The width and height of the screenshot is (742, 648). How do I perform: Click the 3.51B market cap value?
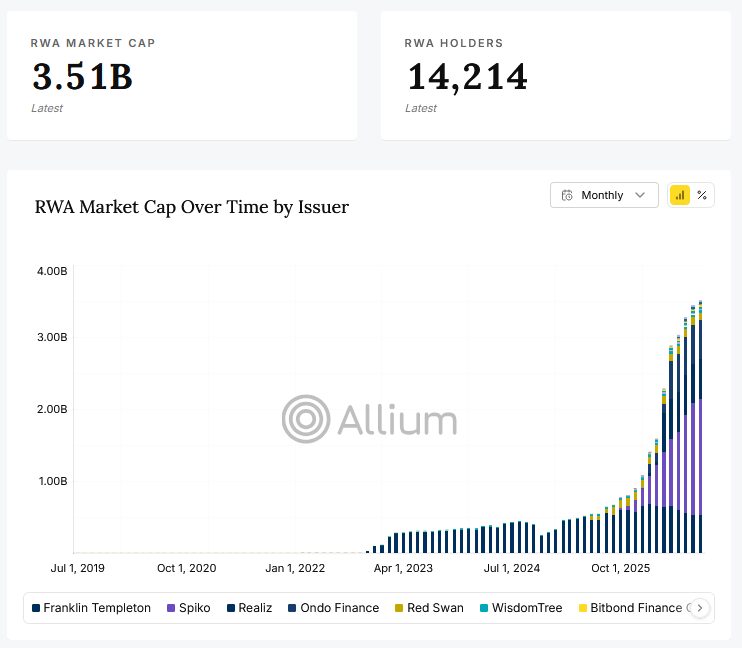coord(82,77)
